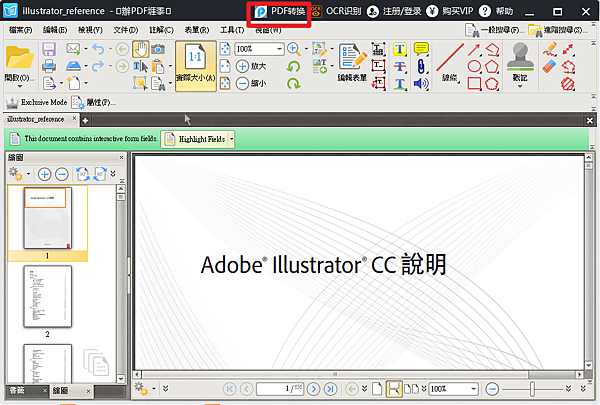The image size is (600, 405).
Task: Rotate the view clockwise using the green arrow
Action: 293,83
